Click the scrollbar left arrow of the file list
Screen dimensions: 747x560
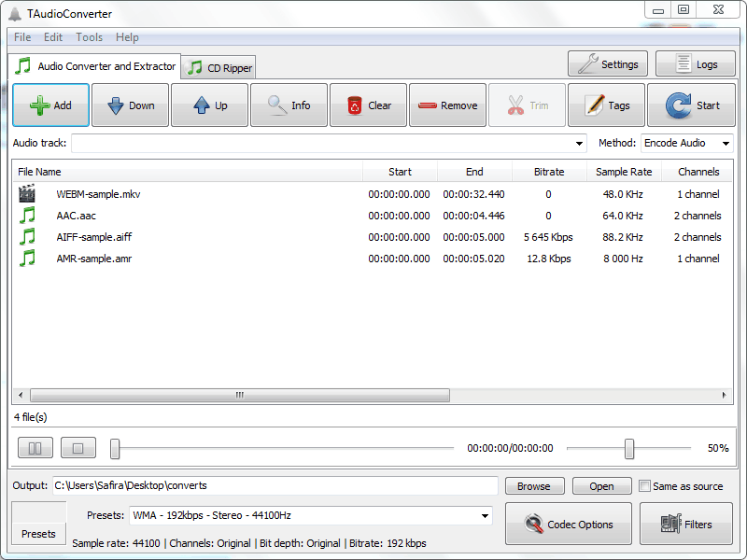click(21, 395)
